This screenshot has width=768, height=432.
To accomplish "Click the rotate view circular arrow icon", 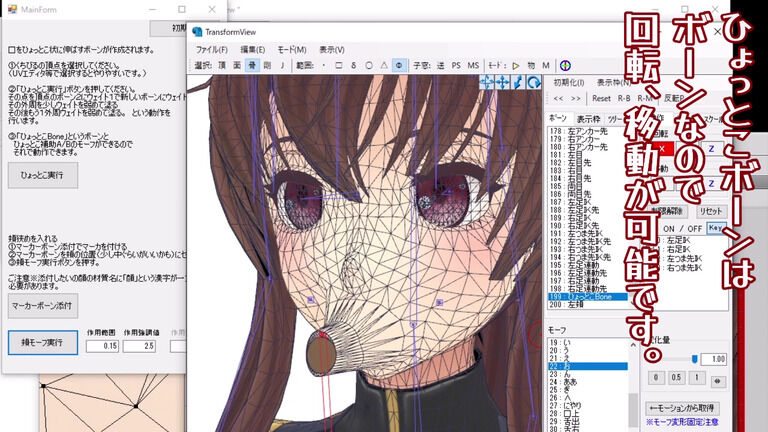I will point(534,82).
